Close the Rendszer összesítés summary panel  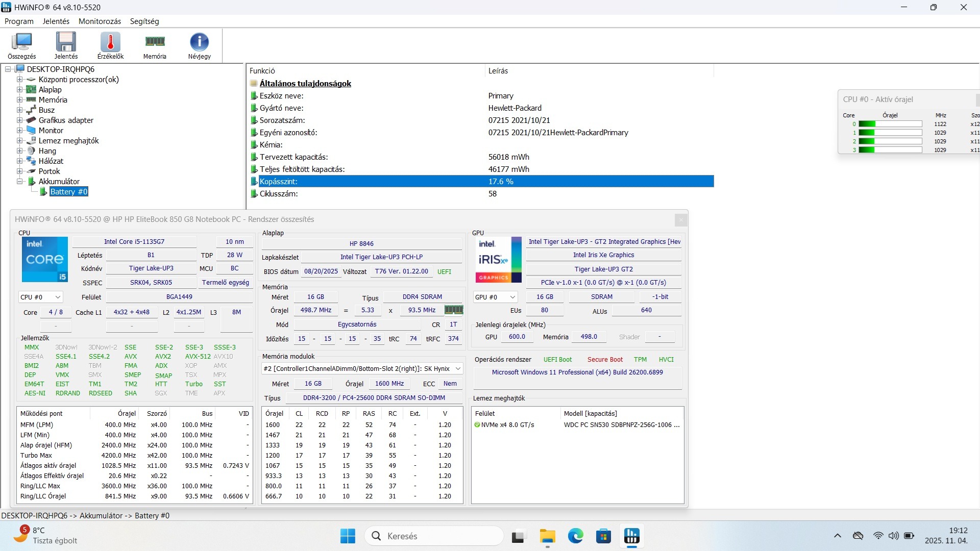(x=680, y=220)
